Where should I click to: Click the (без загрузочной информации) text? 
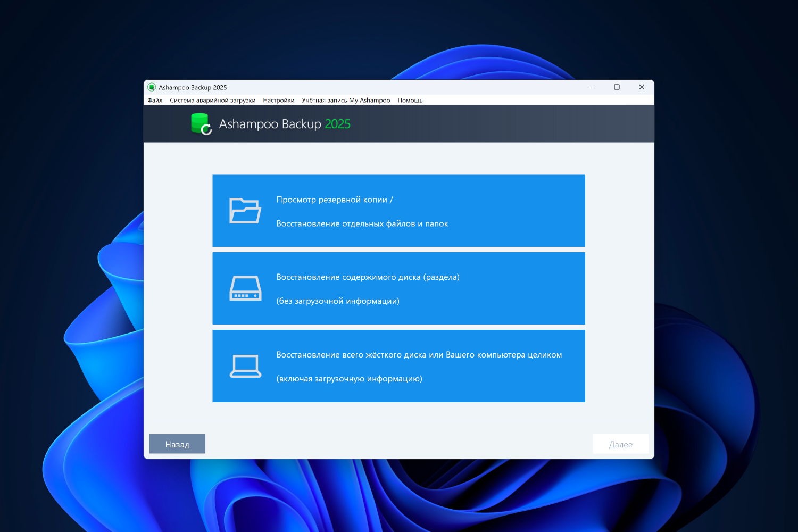click(x=338, y=301)
